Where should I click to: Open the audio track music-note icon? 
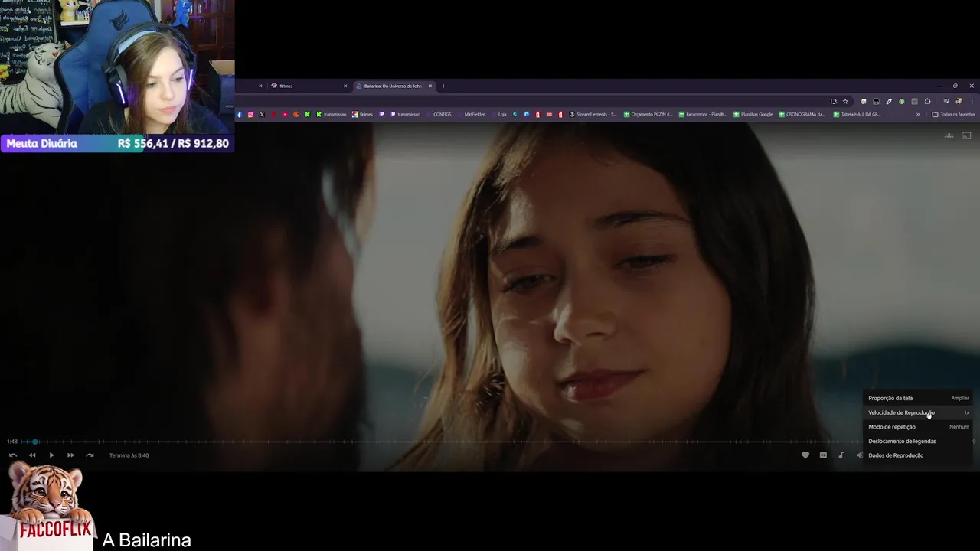(x=841, y=455)
